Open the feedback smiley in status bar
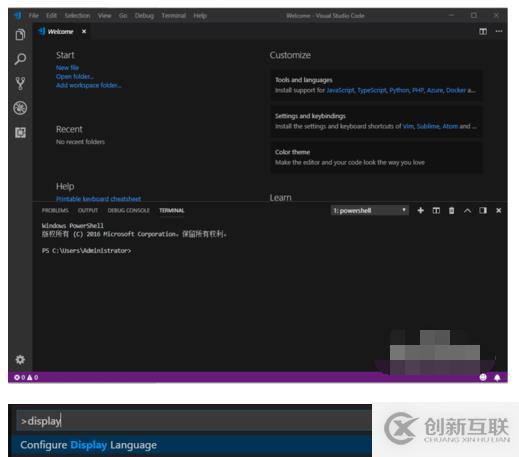 coord(483,377)
